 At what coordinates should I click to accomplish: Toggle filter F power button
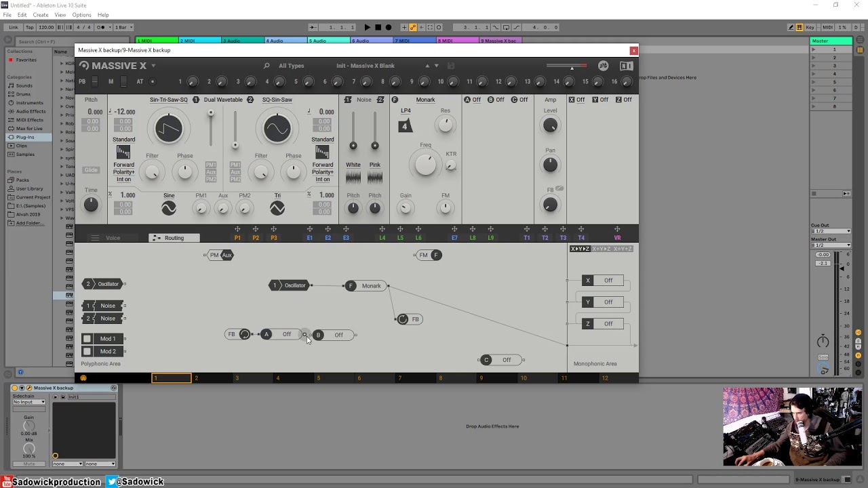click(x=395, y=100)
